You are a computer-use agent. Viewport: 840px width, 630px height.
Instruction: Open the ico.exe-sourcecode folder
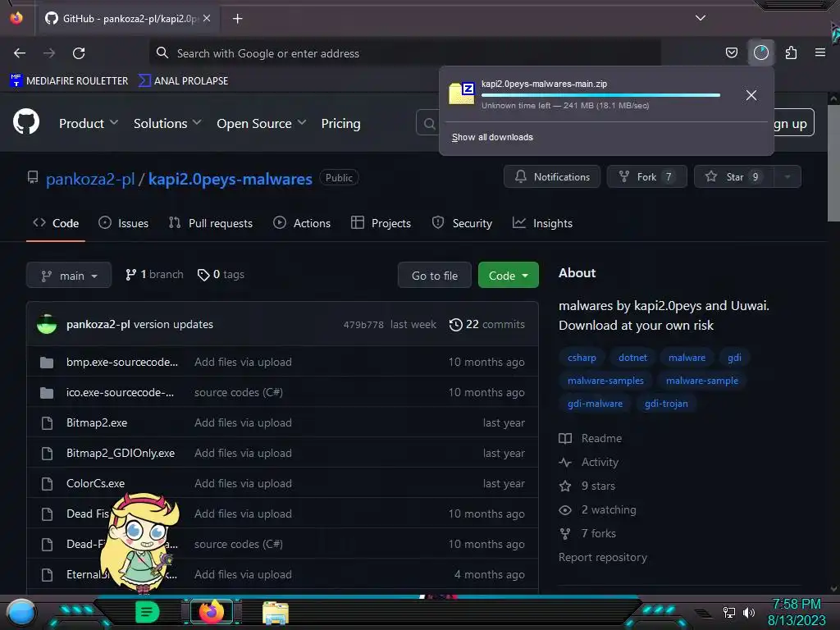pos(120,393)
